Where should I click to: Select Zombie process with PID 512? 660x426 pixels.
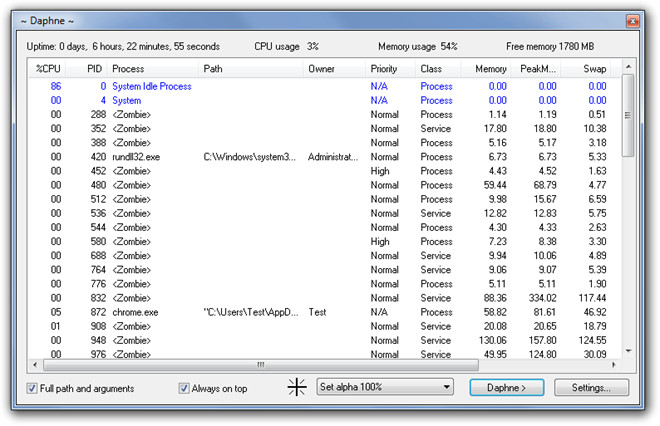coord(325,199)
